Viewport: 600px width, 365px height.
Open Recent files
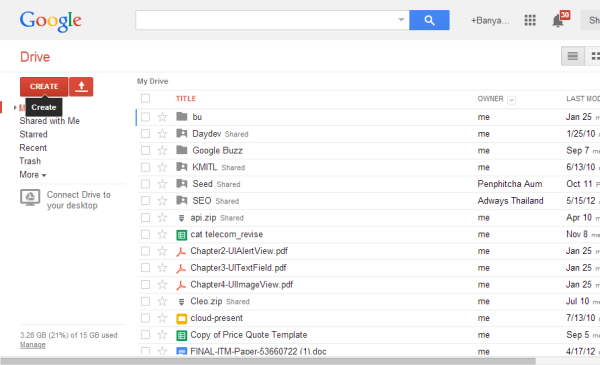(33, 148)
